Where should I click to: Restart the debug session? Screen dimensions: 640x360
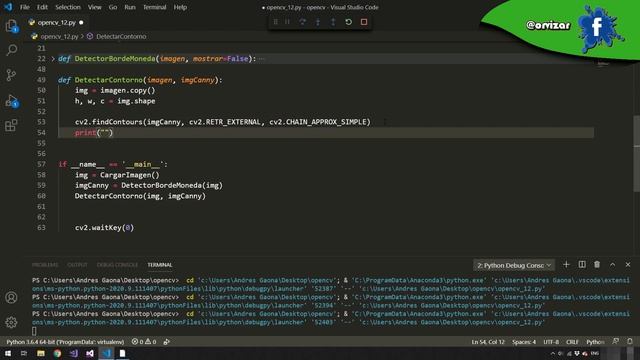pos(349,22)
